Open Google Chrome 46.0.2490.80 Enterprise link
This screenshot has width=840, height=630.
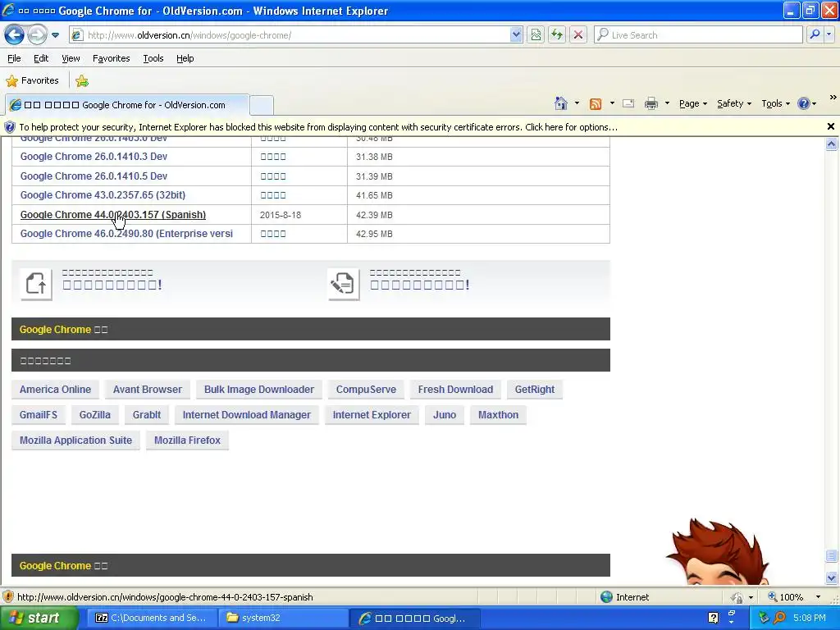(126, 234)
